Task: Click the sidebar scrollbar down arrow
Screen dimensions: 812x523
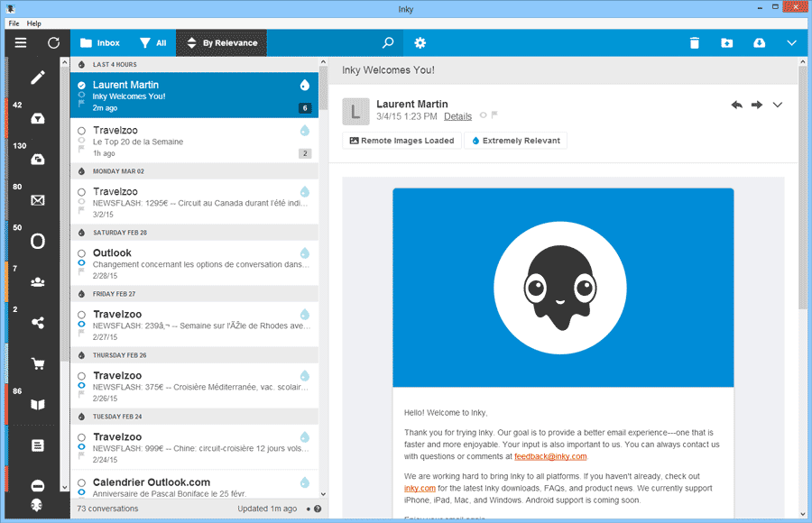Action: (x=65, y=487)
